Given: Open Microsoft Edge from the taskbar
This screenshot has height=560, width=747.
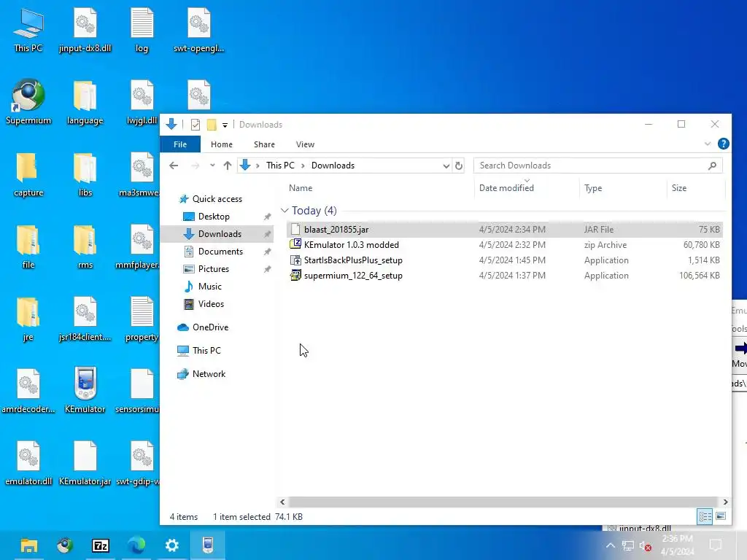Looking at the screenshot, I should pos(136,545).
